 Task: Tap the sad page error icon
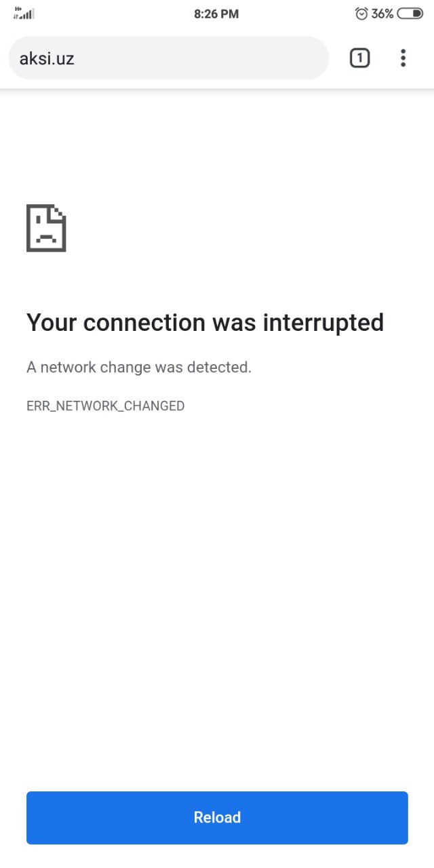click(x=46, y=229)
